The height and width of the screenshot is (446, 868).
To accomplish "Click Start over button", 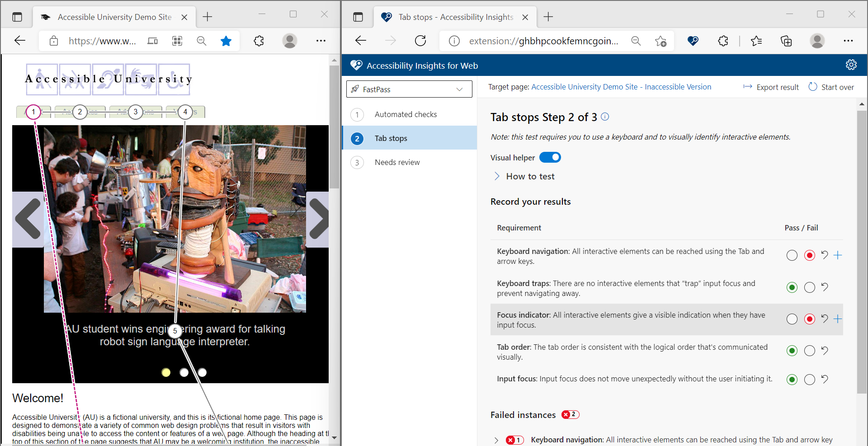I will 831,87.
